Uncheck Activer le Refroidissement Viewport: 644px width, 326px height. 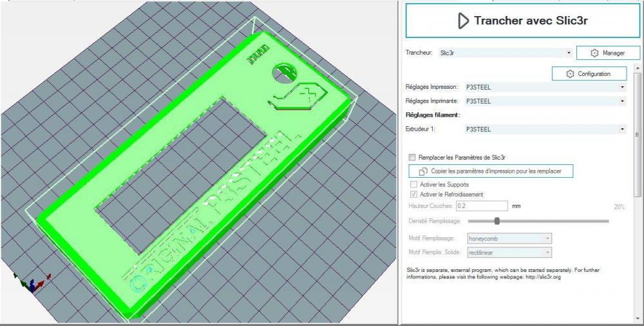tap(413, 195)
